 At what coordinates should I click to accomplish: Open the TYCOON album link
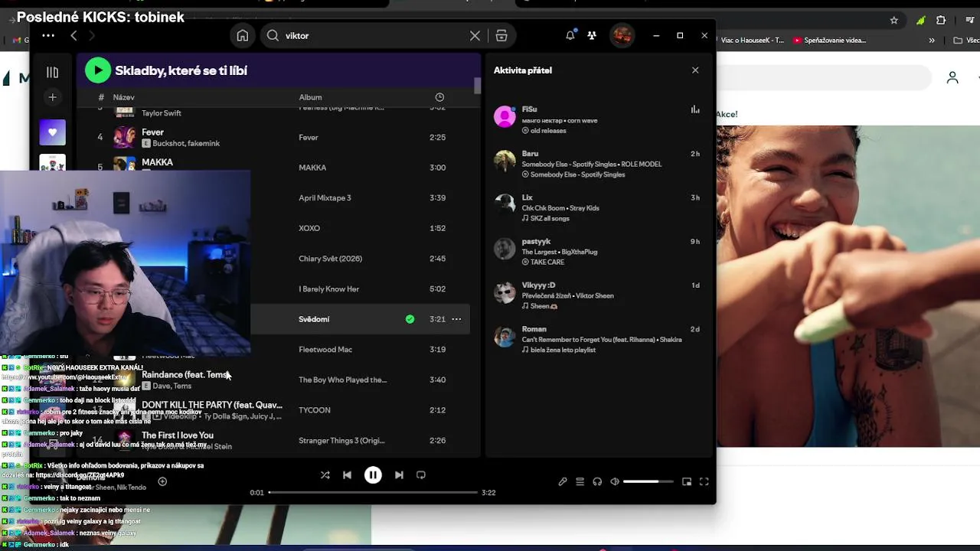(x=315, y=410)
